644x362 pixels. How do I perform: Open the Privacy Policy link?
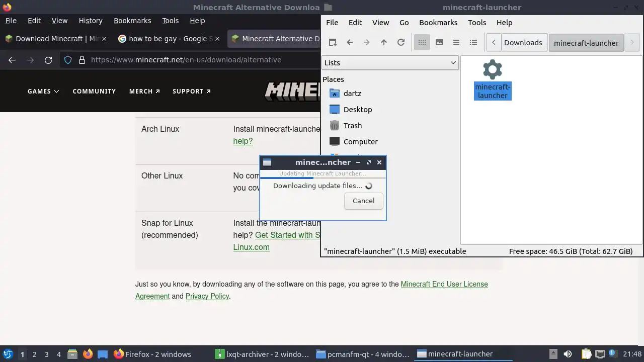207,296
